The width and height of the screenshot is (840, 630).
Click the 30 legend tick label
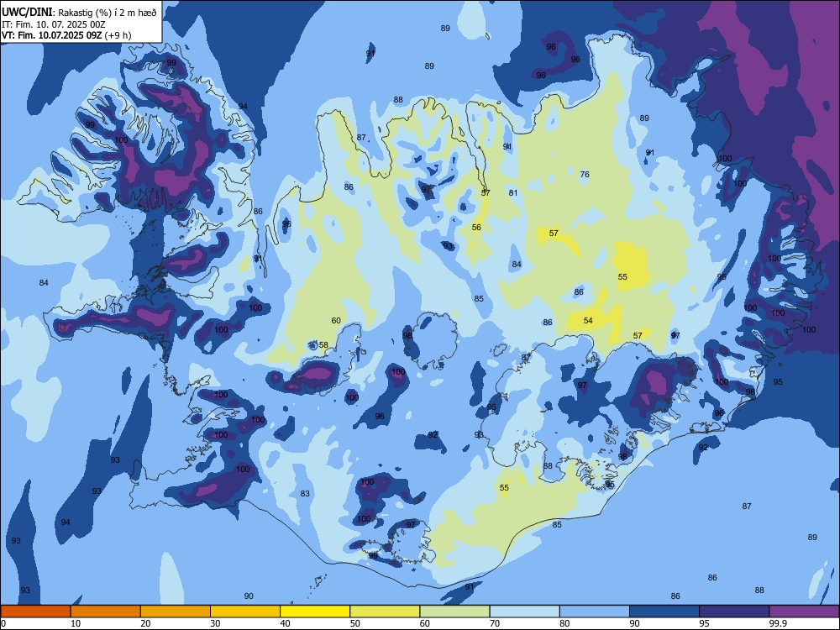point(215,623)
